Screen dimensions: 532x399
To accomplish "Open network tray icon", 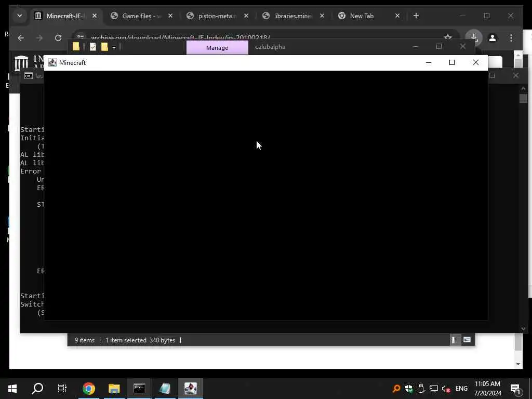I will tap(434, 389).
